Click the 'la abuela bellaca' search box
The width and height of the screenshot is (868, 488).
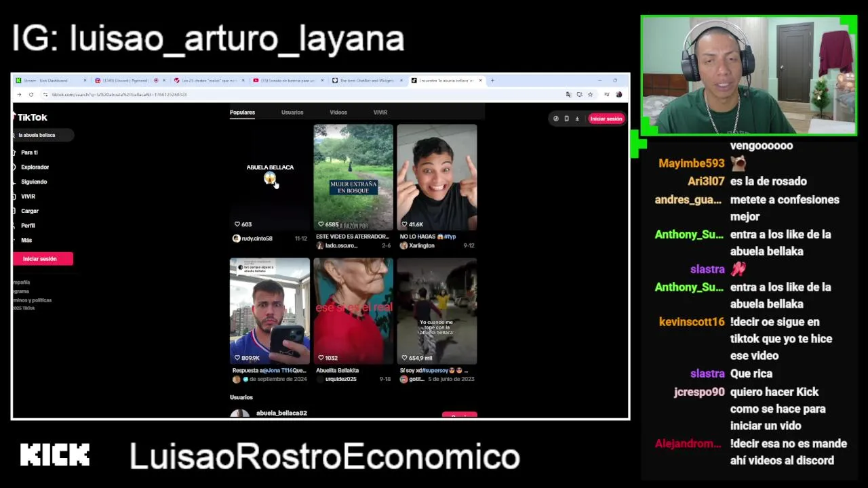[x=43, y=135]
